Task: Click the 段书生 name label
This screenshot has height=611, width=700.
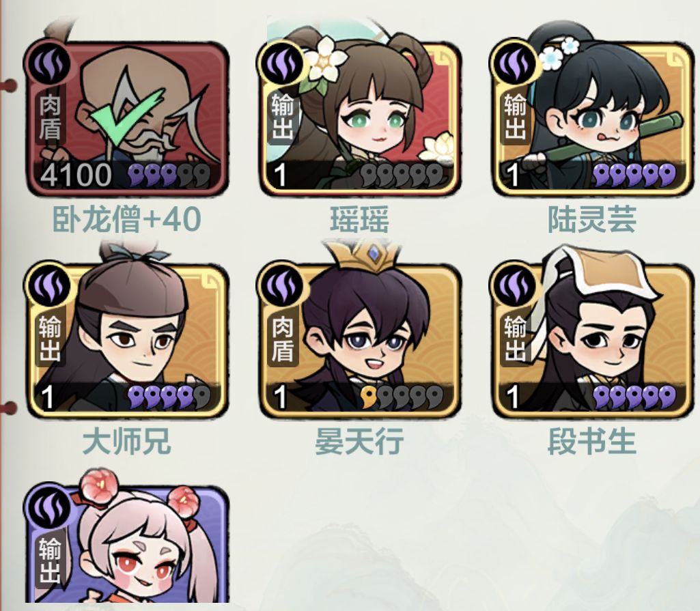Action: tap(592, 441)
